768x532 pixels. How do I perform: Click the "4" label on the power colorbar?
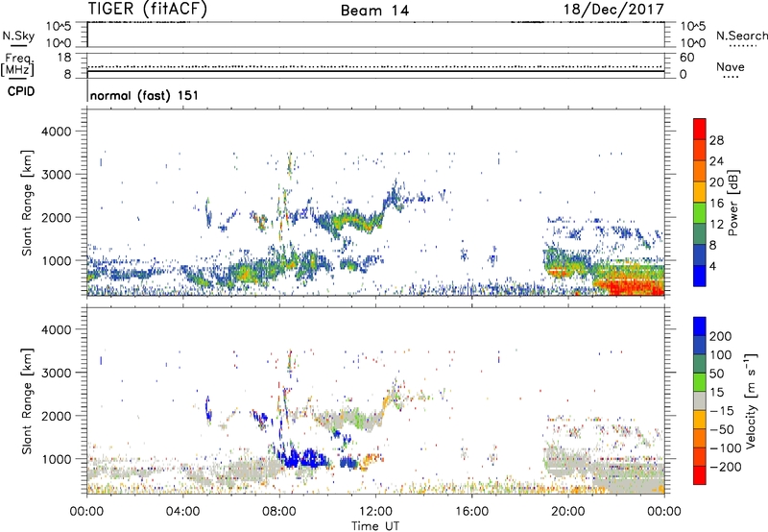[712, 266]
